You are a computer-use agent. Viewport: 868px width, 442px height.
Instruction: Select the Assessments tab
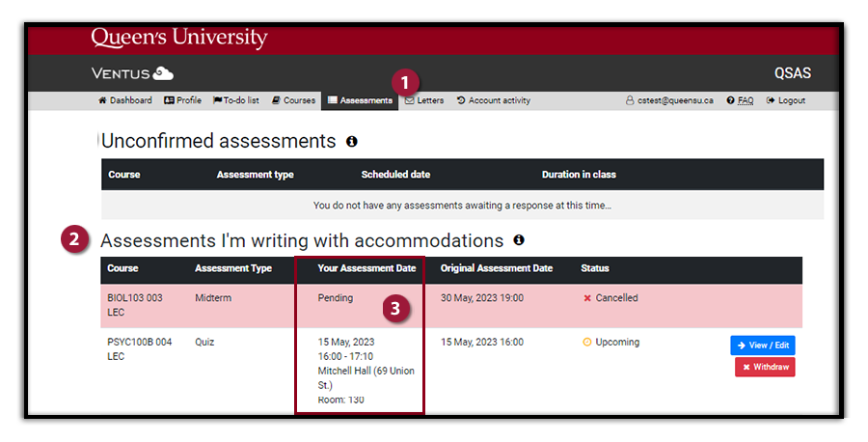(360, 100)
